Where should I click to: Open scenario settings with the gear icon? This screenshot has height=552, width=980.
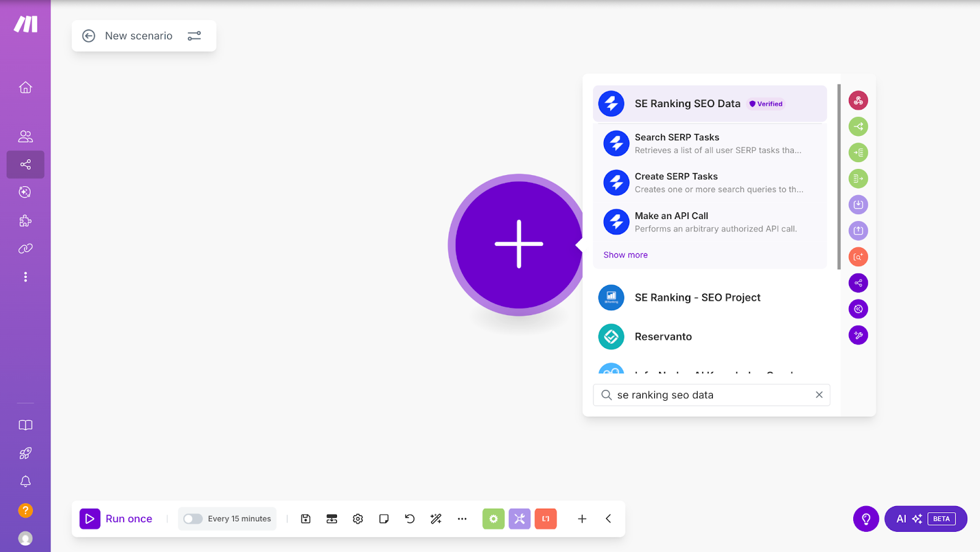point(358,518)
